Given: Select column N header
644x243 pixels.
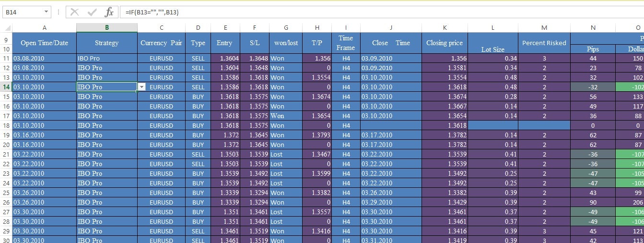Looking at the screenshot, I should [593, 27].
